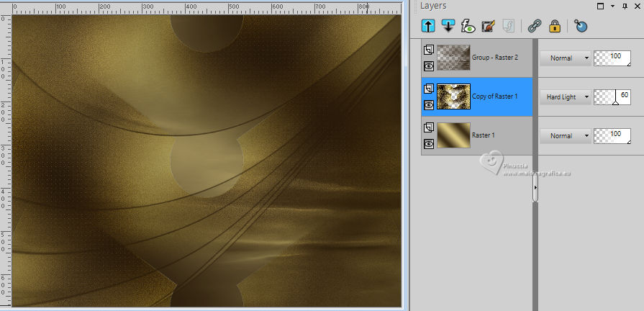Click the greyed layer styles icon
This screenshot has width=644, height=311.
(508, 26)
